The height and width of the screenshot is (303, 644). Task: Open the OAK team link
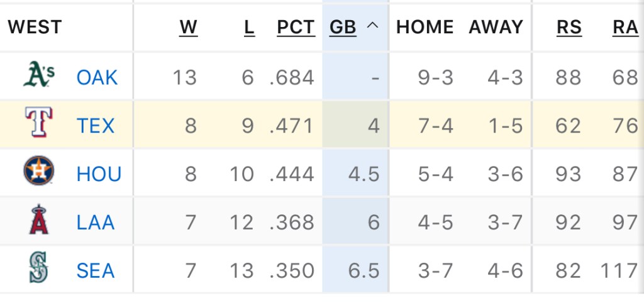(x=97, y=77)
